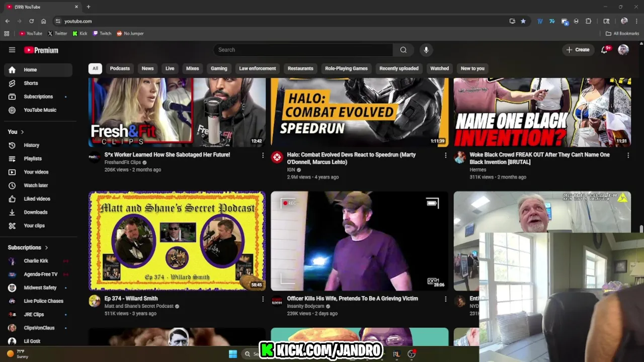644x362 pixels.
Task: Click the search magnifier button
Action: click(403, 50)
